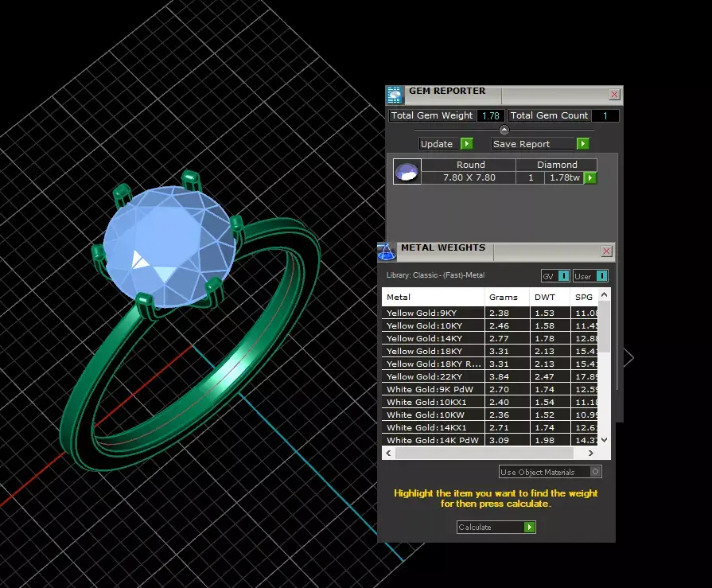The height and width of the screenshot is (588, 712).
Task: Select the Yellow Gold:9KY row
Action: pyautogui.click(x=490, y=313)
